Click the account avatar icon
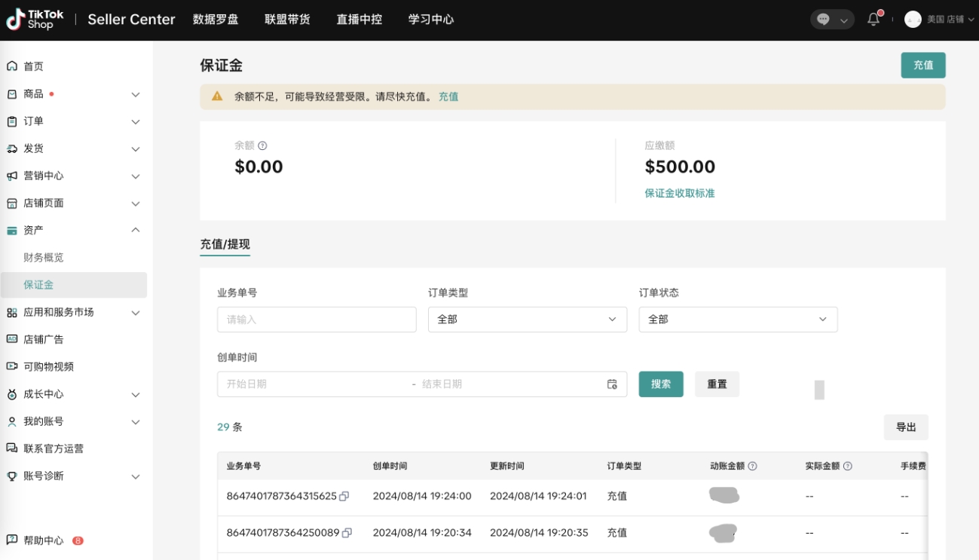Screen dimensions: 979x560 pos(913,20)
